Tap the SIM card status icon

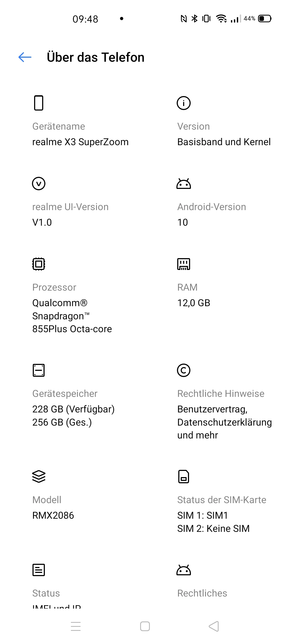pyautogui.click(x=184, y=477)
